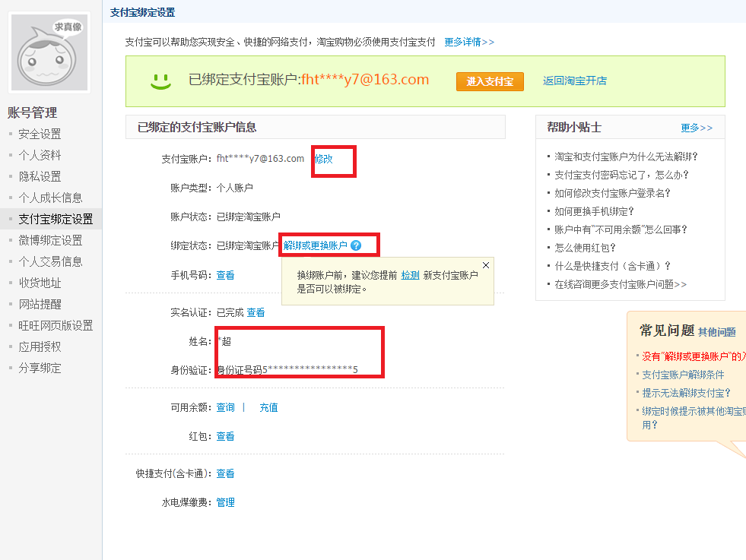Click the 解绑或更换账户 link
The height and width of the screenshot is (560, 746).
[x=316, y=245]
